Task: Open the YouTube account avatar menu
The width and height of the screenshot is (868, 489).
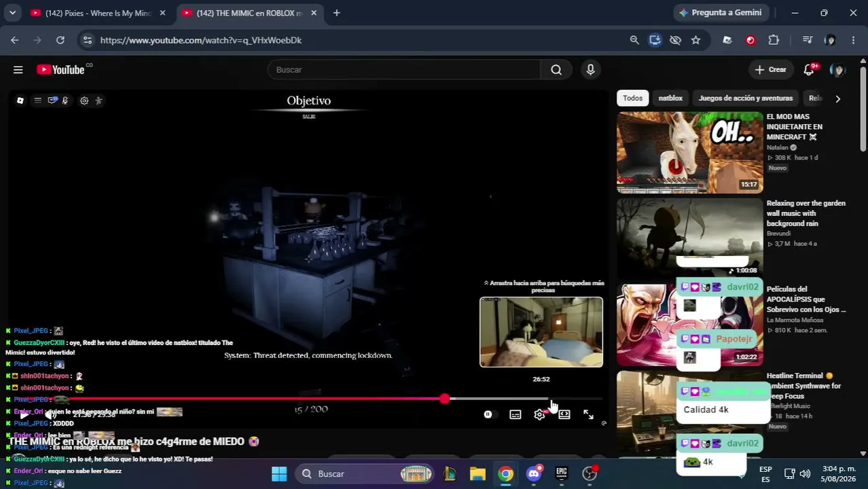Action: (x=838, y=69)
